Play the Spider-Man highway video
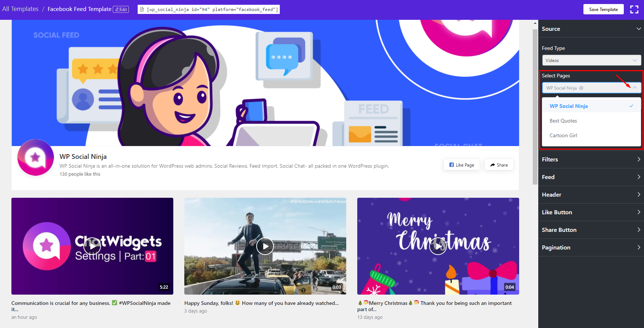This screenshot has width=644, height=328. point(265,246)
